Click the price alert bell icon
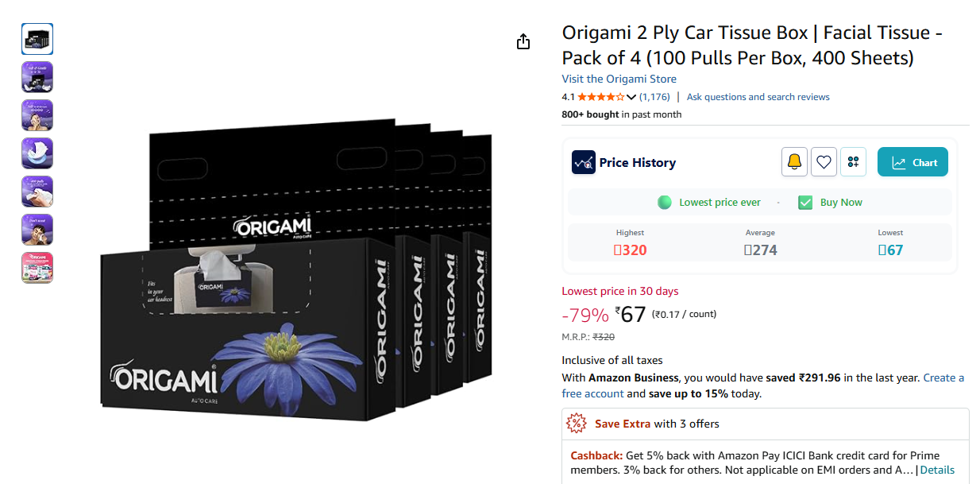The image size is (980, 484). pos(794,162)
